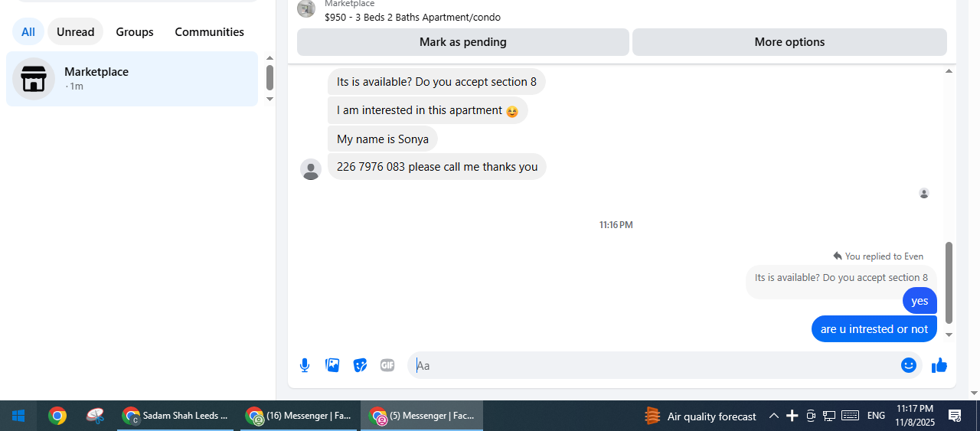Image resolution: width=980 pixels, height=431 pixels.
Task: Open Snipping Tool from taskbar
Action: click(95, 416)
